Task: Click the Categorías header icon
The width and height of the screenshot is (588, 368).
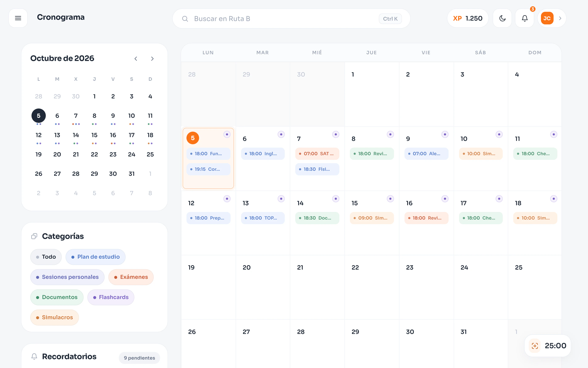Action: point(34,236)
